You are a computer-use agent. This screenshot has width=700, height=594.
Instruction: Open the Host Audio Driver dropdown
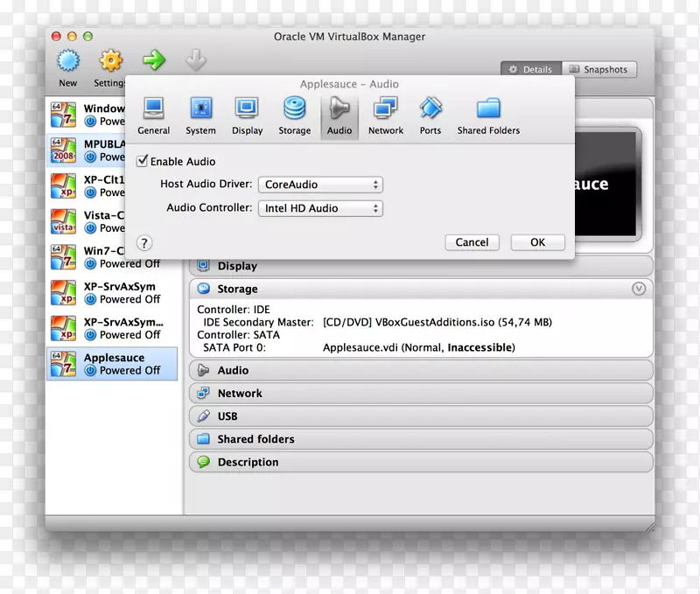[320, 185]
